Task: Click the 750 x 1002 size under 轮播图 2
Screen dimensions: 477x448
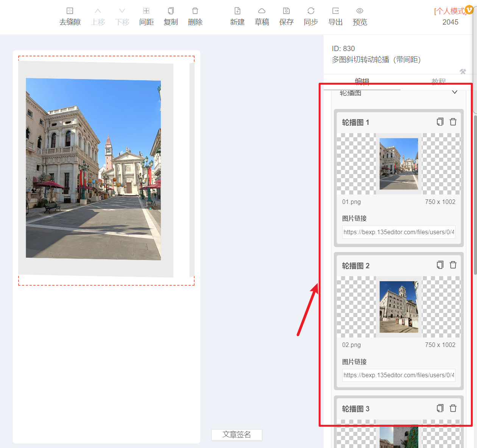Action: 440,345
